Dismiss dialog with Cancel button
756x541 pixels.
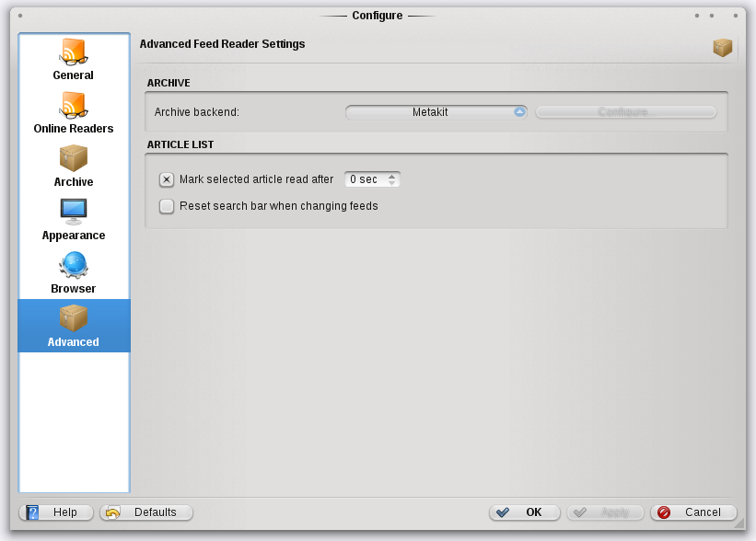click(693, 512)
